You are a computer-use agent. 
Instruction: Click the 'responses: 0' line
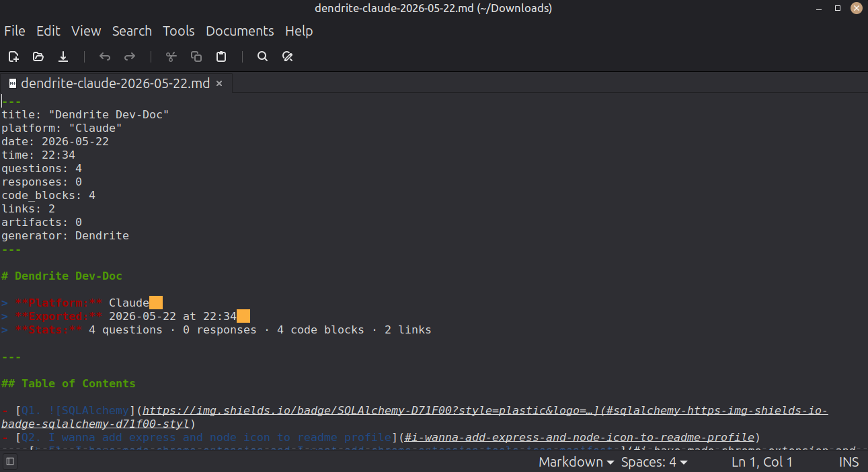[42, 182]
